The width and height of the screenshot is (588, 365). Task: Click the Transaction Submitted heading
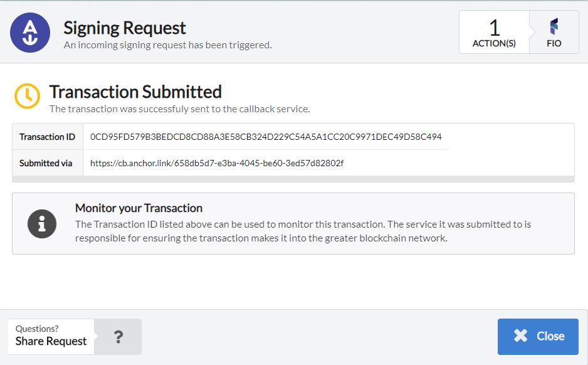pos(135,92)
